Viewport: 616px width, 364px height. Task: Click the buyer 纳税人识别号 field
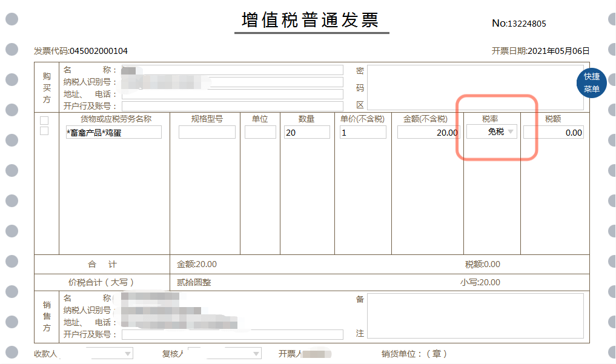coord(232,82)
